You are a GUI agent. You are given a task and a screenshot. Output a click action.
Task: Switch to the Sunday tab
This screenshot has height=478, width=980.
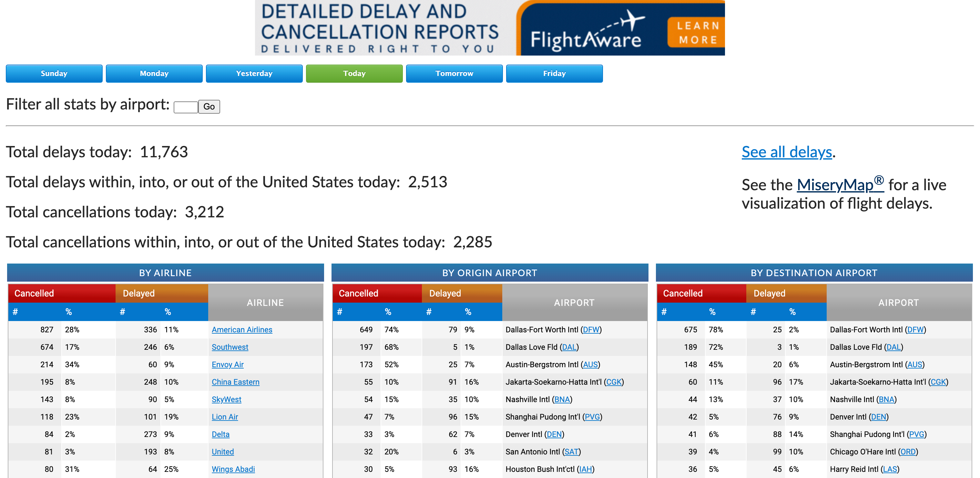(x=54, y=73)
